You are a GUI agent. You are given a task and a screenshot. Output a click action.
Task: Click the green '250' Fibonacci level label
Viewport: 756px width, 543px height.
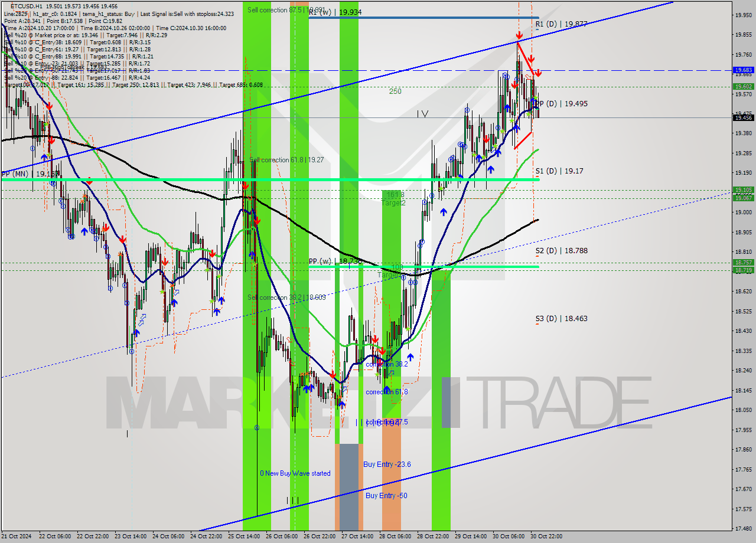(x=395, y=91)
